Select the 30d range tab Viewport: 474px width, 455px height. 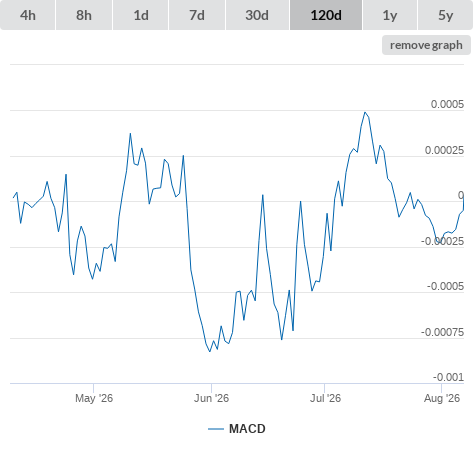(x=257, y=15)
